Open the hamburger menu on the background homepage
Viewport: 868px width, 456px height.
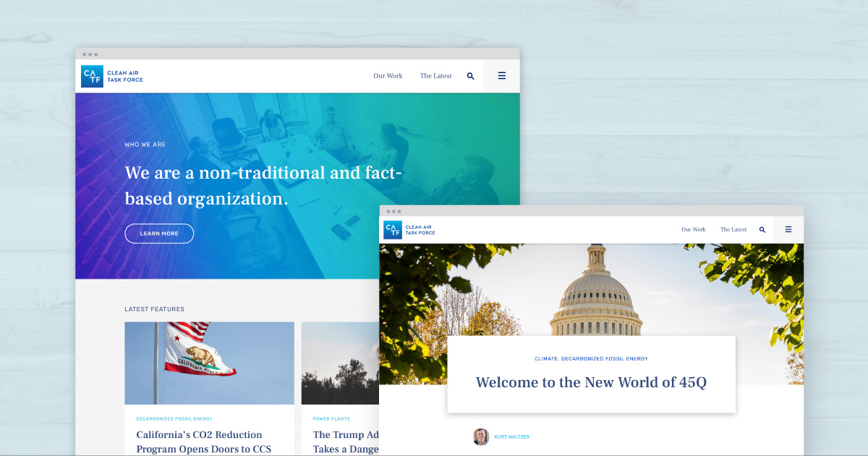[501, 75]
